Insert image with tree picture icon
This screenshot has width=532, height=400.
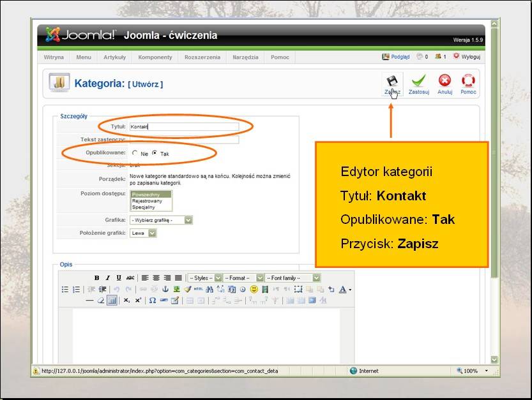tap(176, 289)
